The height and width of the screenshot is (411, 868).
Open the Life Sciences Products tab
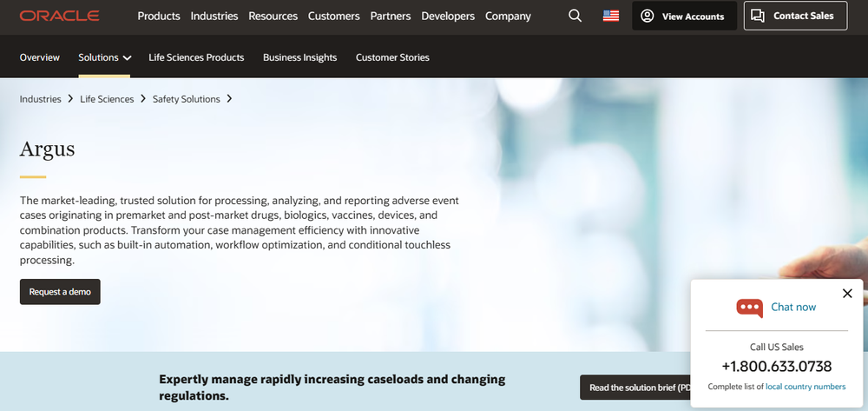pyautogui.click(x=196, y=57)
